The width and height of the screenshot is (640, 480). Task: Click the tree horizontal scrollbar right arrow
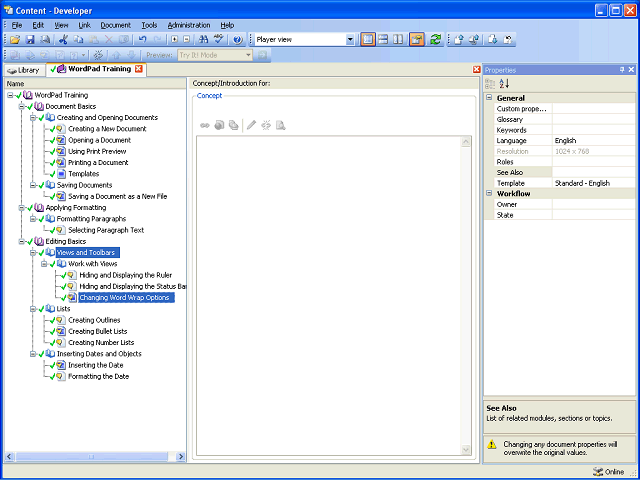[x=181, y=457]
